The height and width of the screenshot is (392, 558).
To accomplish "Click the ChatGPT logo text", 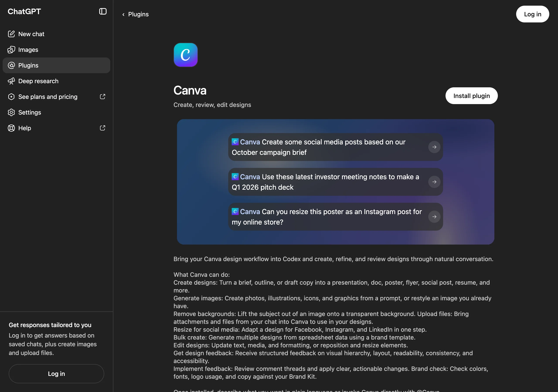I will tap(24, 11).
